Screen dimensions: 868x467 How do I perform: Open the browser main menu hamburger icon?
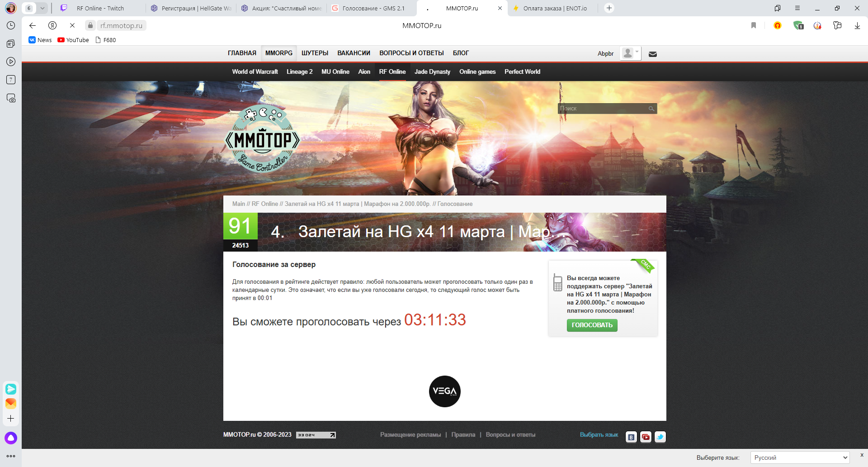pyautogui.click(x=797, y=8)
